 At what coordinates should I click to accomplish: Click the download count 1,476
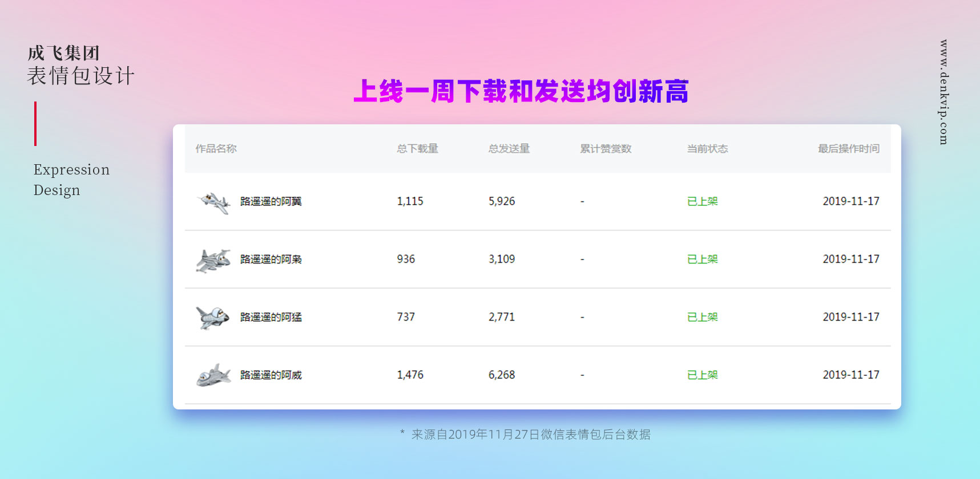[x=410, y=375]
